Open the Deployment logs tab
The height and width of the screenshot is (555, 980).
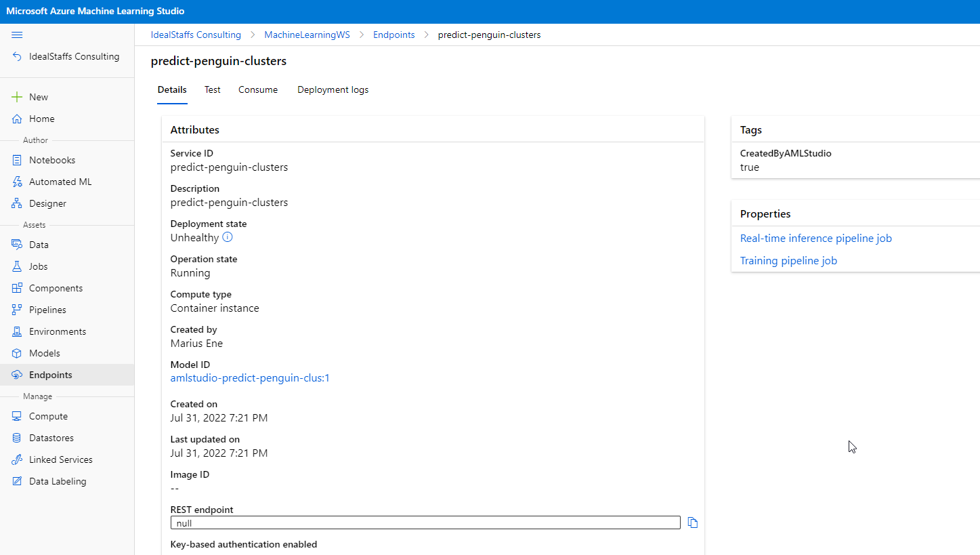pyautogui.click(x=333, y=89)
